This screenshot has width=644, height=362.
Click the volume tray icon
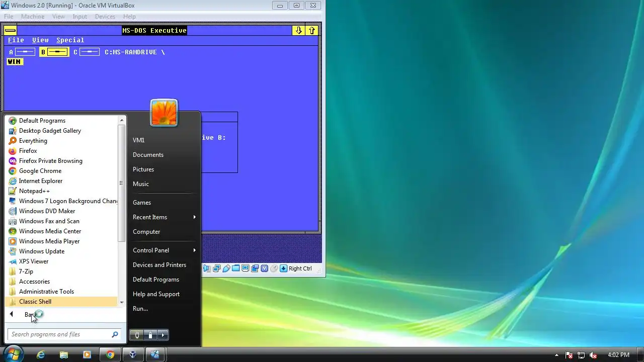tap(593, 355)
